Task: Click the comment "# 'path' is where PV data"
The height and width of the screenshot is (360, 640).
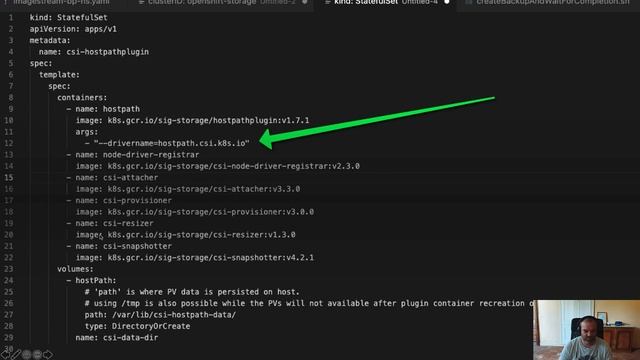Action: pos(192,292)
